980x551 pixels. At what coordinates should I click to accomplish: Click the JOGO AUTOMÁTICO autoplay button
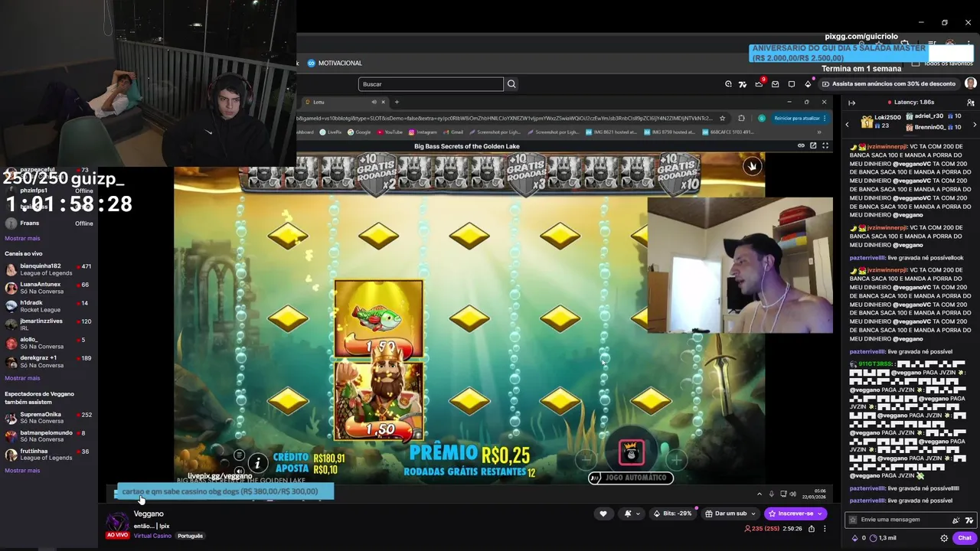click(631, 478)
